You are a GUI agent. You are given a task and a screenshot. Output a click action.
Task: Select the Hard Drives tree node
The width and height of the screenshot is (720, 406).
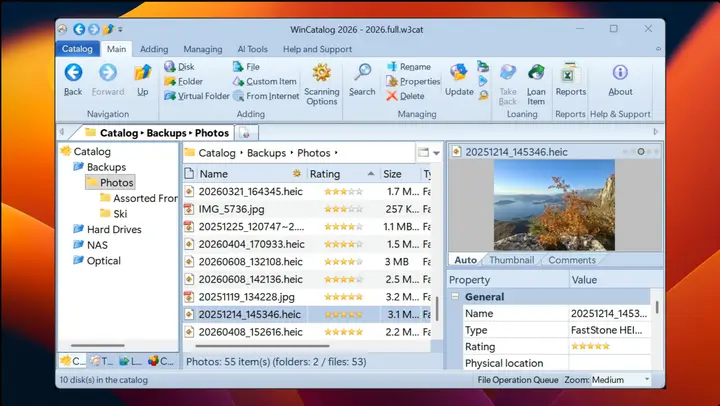click(114, 229)
